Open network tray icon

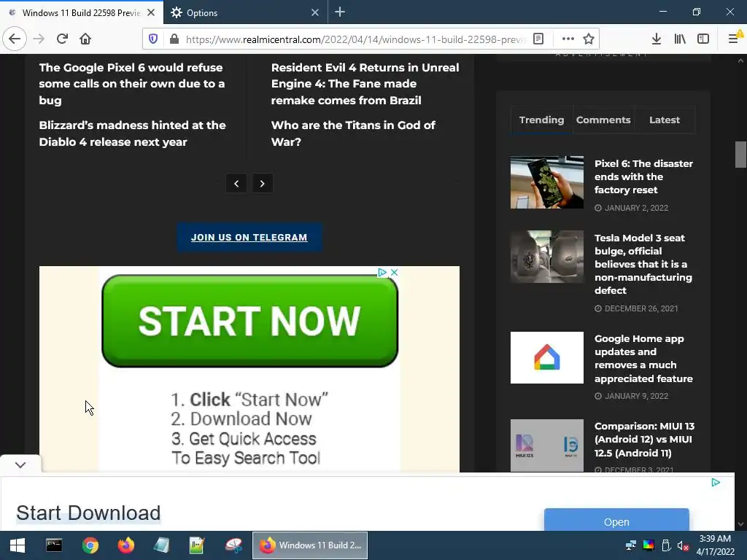click(x=631, y=545)
